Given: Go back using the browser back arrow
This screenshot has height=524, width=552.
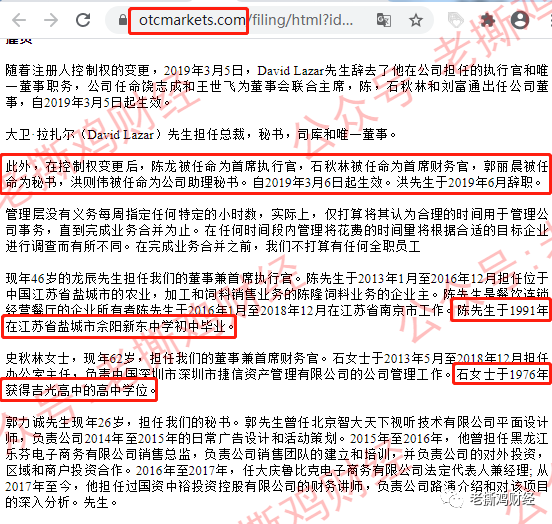Looking at the screenshot, I should (19, 20).
